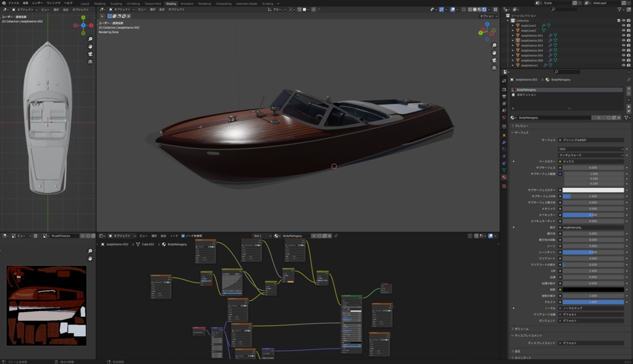Click the zoom magnifier icon in main viewport
The width and height of the screenshot is (633, 364).
point(494,46)
